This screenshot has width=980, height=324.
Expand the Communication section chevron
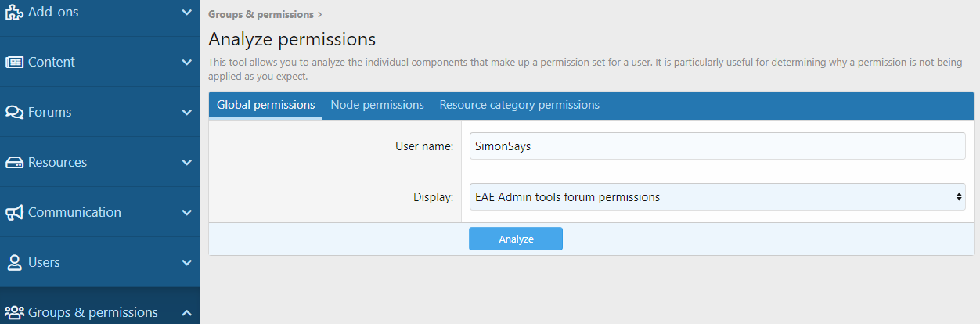coord(186,213)
